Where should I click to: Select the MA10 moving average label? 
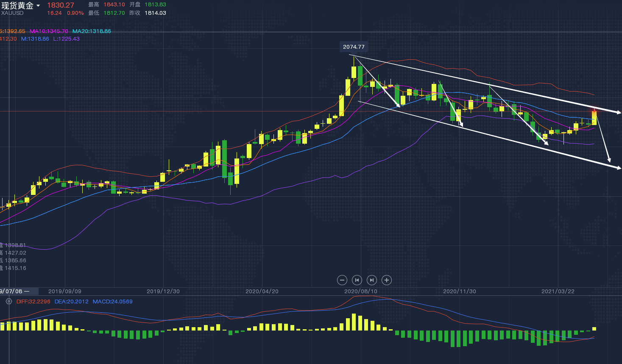(x=48, y=31)
